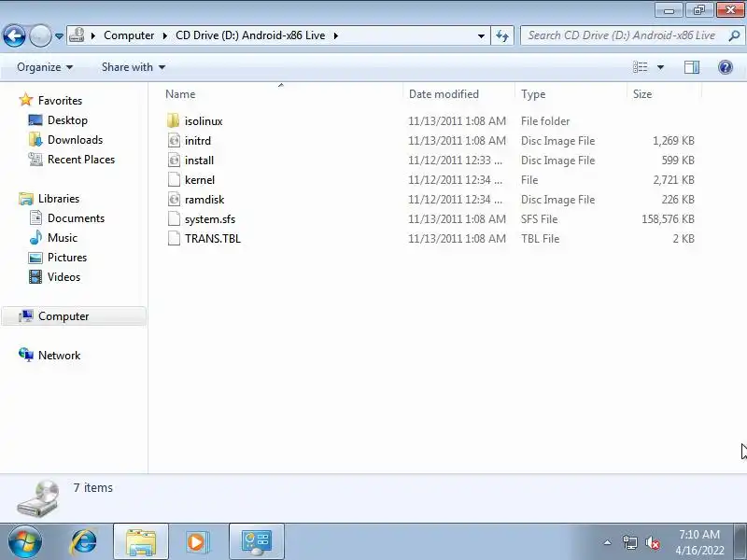The height and width of the screenshot is (560, 747).
Task: Change your view icon button
Action: point(640,67)
